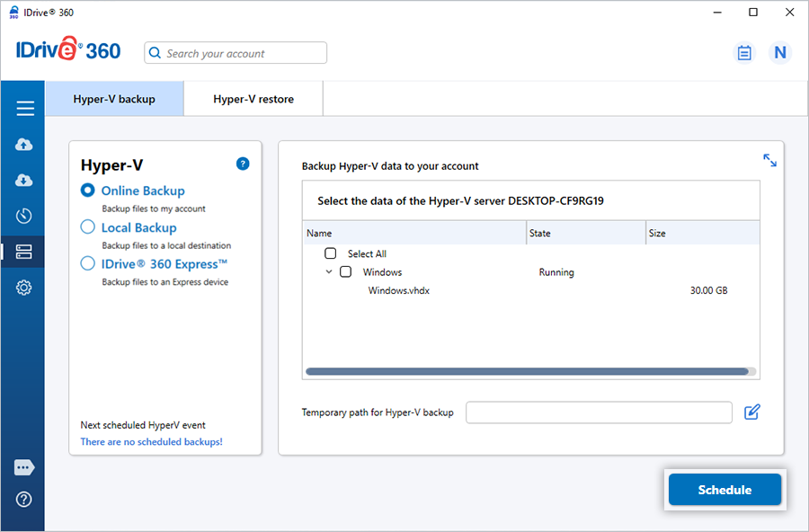The width and height of the screenshot is (809, 532).
Task: Open the chat feedback sidebar icon
Action: (24, 467)
